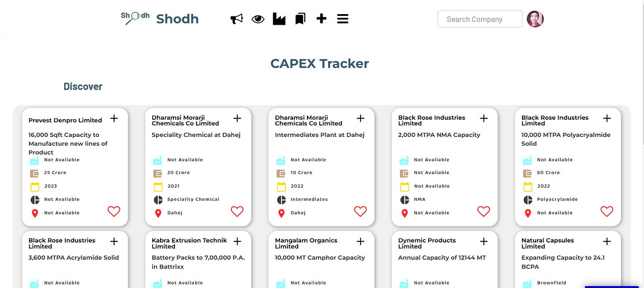Click Dynemic Products Limited name
The width and height of the screenshot is (644, 288).
[427, 243]
